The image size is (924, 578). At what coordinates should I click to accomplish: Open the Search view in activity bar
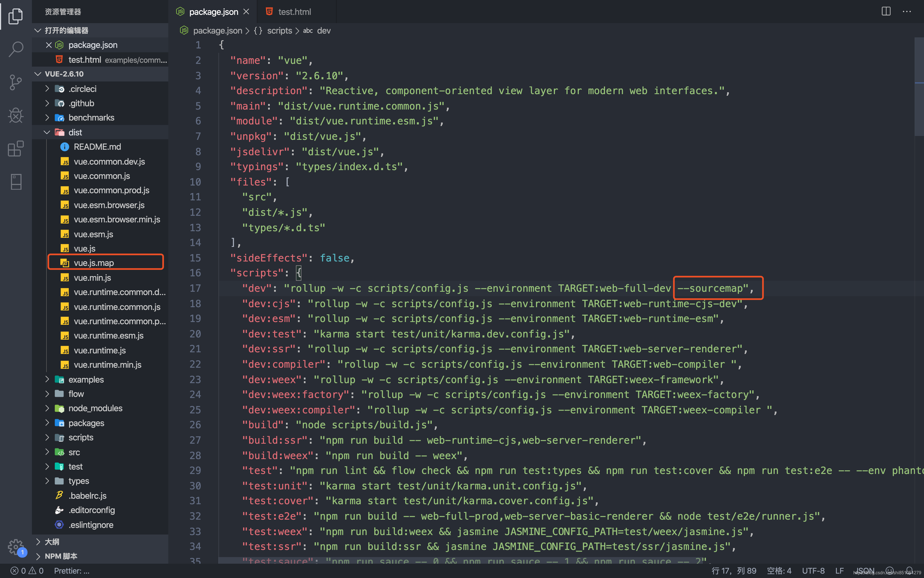point(16,49)
